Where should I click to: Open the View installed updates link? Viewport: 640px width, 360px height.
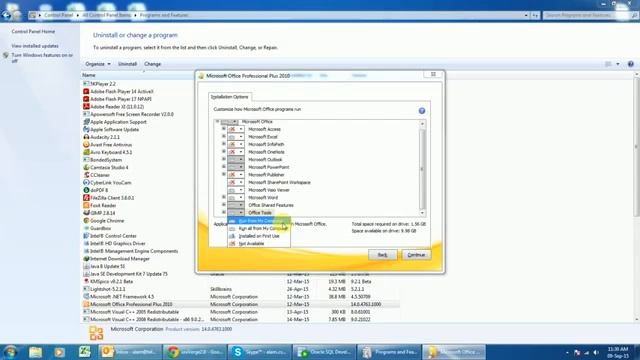point(35,46)
